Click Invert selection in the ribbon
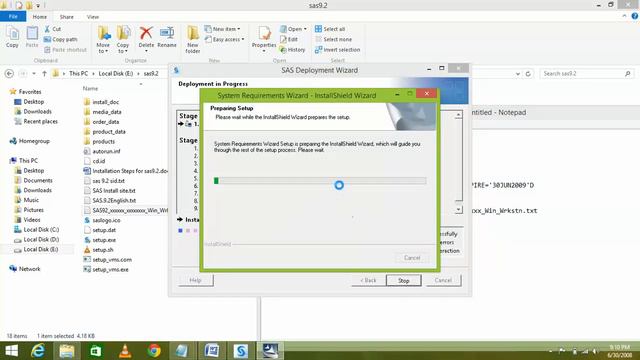Image resolution: width=640 pixels, height=360 pixels. (338, 50)
